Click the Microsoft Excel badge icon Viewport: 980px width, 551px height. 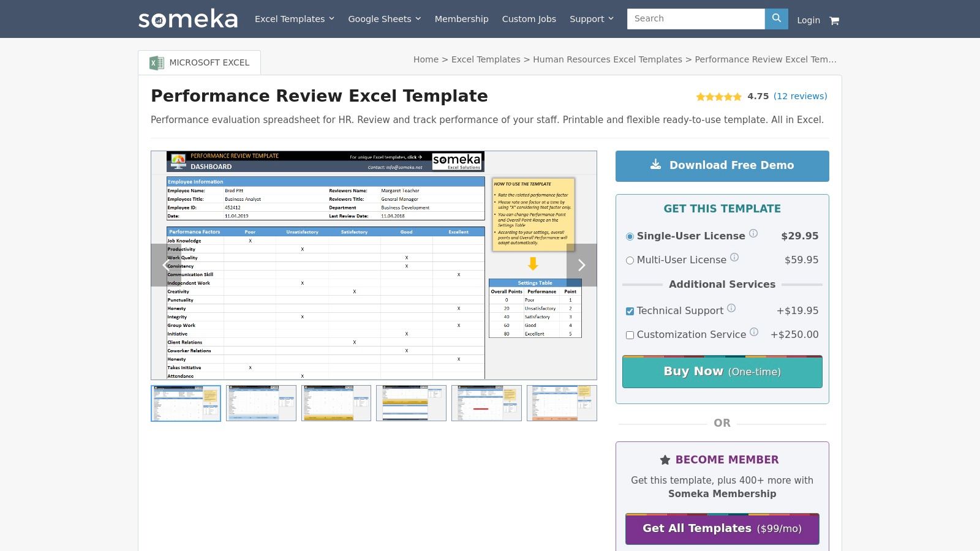[x=156, y=62]
